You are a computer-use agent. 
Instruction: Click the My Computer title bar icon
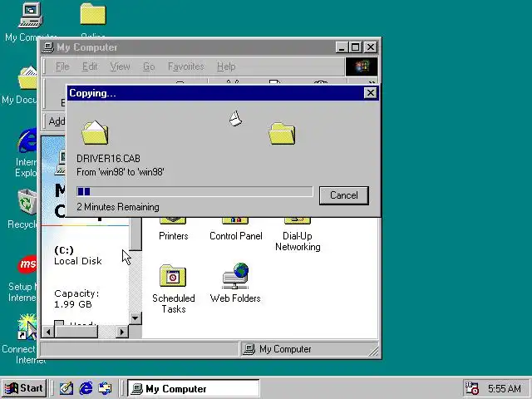pos(48,47)
